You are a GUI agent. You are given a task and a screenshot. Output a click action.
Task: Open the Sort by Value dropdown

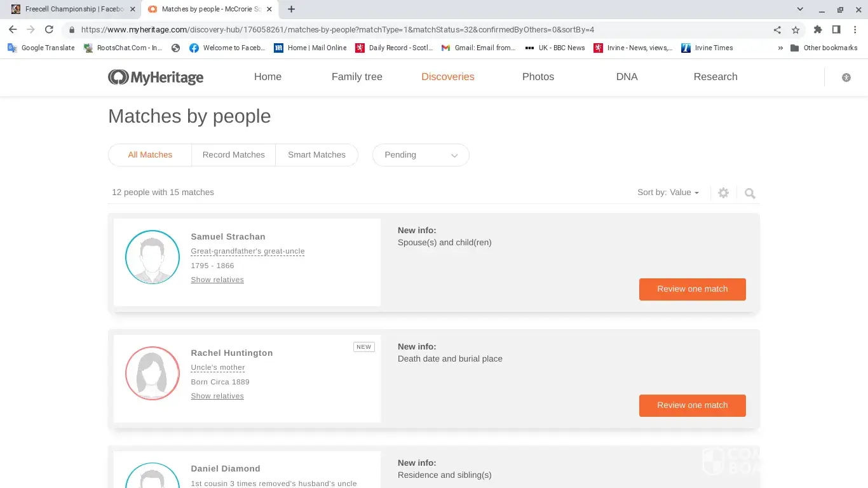[668, 193]
